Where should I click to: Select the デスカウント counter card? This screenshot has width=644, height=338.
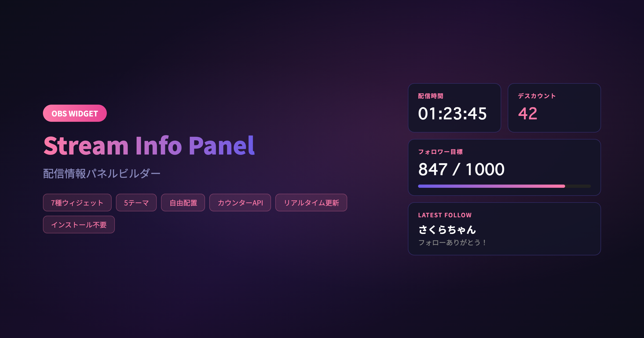(x=554, y=108)
